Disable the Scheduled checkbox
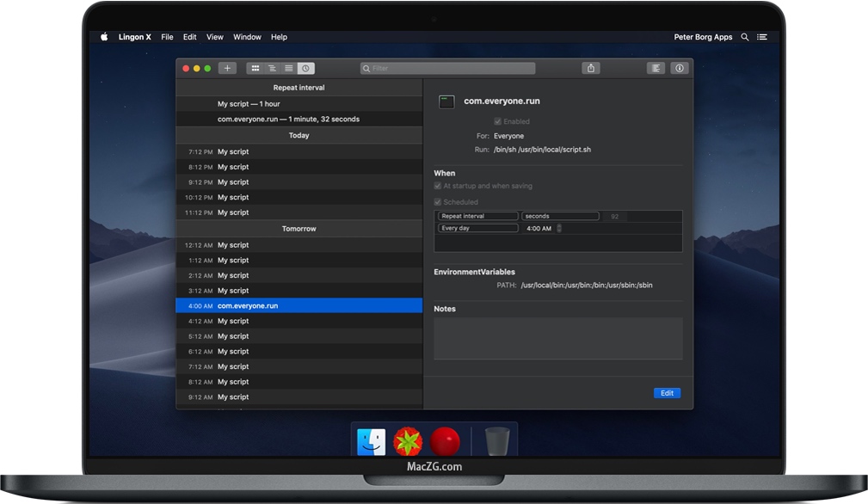The width and height of the screenshot is (868, 504). [x=437, y=200]
